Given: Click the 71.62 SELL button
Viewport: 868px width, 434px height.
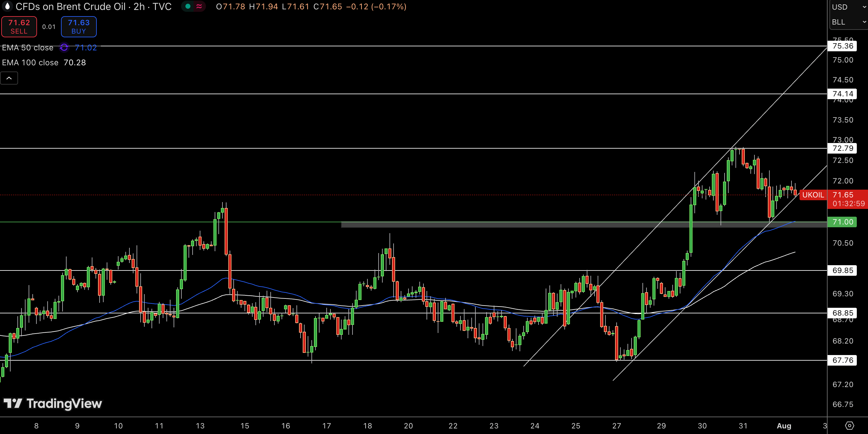Looking at the screenshot, I should (x=19, y=27).
